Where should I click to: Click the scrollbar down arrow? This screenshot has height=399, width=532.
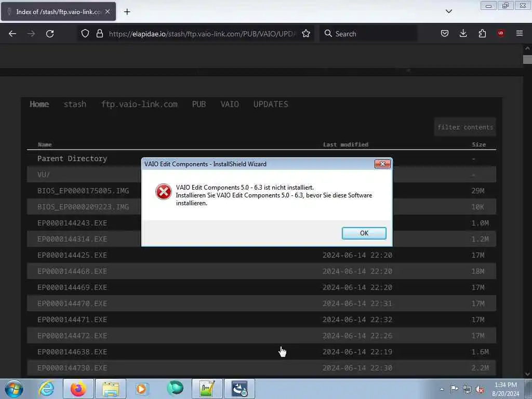click(527, 374)
